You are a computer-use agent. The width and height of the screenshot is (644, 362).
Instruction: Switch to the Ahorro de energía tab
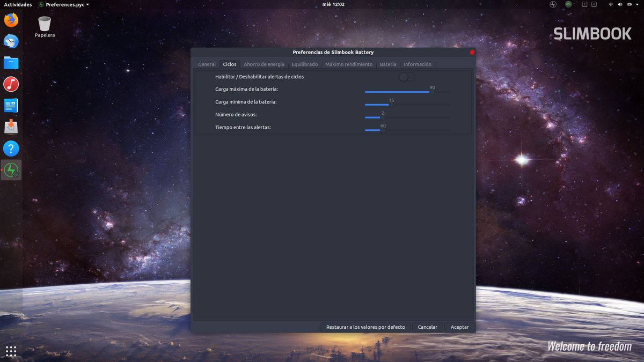tap(264, 64)
